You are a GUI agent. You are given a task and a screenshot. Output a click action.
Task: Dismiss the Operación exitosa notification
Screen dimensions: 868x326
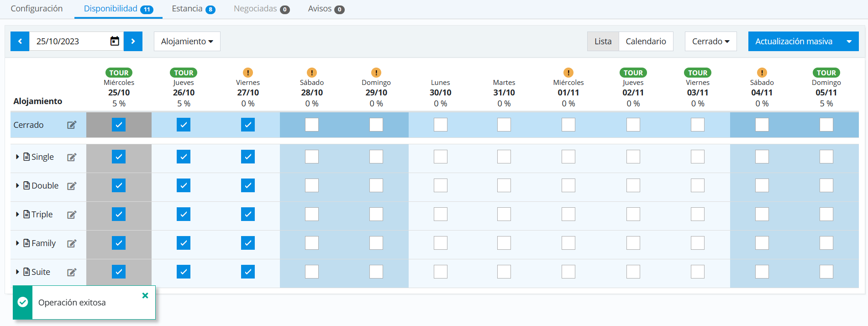click(145, 295)
